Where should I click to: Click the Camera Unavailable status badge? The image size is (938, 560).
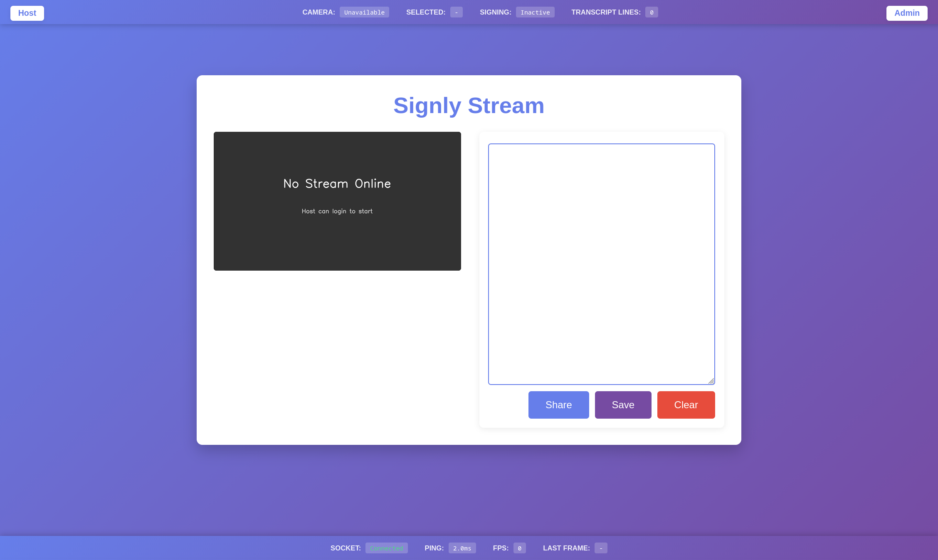pos(364,12)
